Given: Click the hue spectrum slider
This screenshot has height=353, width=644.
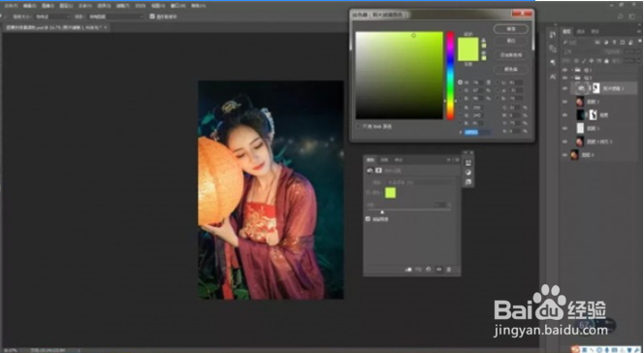Looking at the screenshot, I should (450, 76).
